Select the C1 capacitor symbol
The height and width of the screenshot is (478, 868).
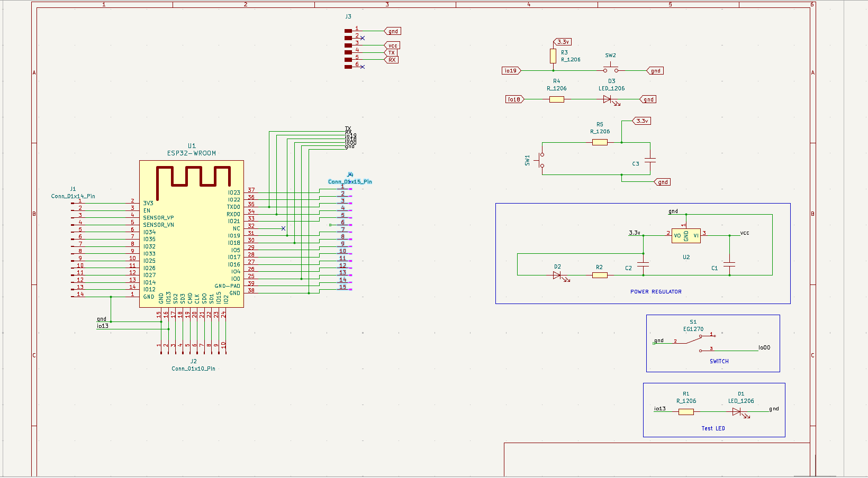click(x=729, y=264)
